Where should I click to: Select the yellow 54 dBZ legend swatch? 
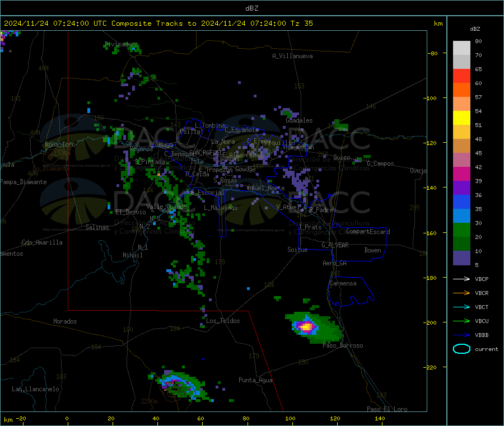(x=461, y=118)
